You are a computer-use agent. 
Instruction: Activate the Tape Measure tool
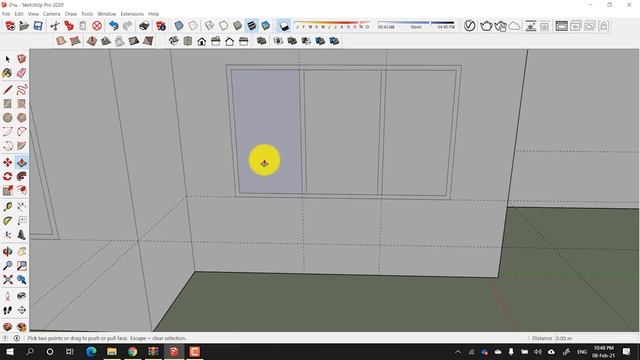coord(7,207)
